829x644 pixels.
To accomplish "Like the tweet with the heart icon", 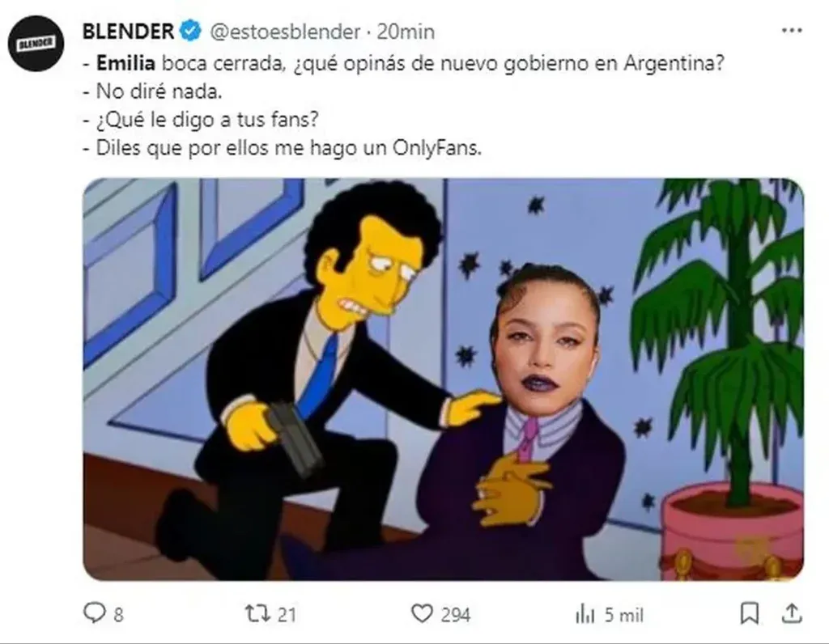I will pos(422,614).
